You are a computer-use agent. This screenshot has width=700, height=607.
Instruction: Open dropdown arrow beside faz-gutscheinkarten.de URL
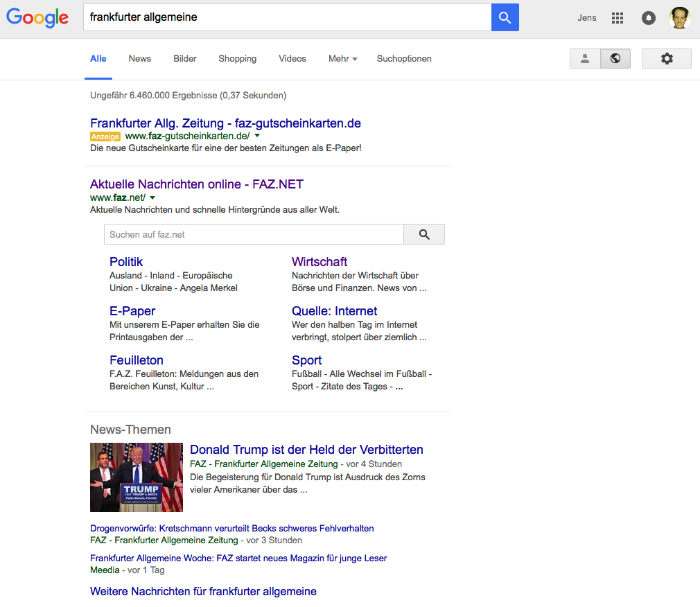(x=256, y=137)
